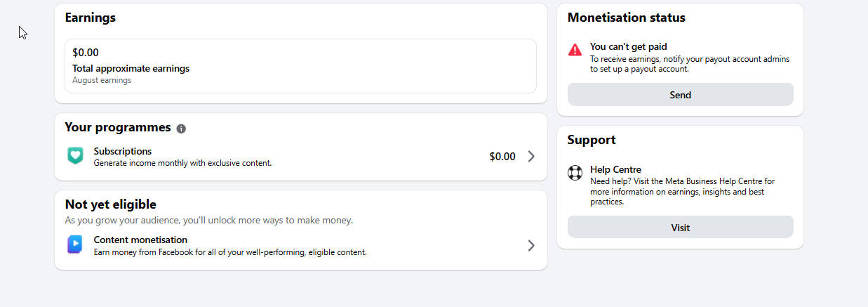Click the Monetisation status heading
868x307 pixels.
(x=627, y=18)
